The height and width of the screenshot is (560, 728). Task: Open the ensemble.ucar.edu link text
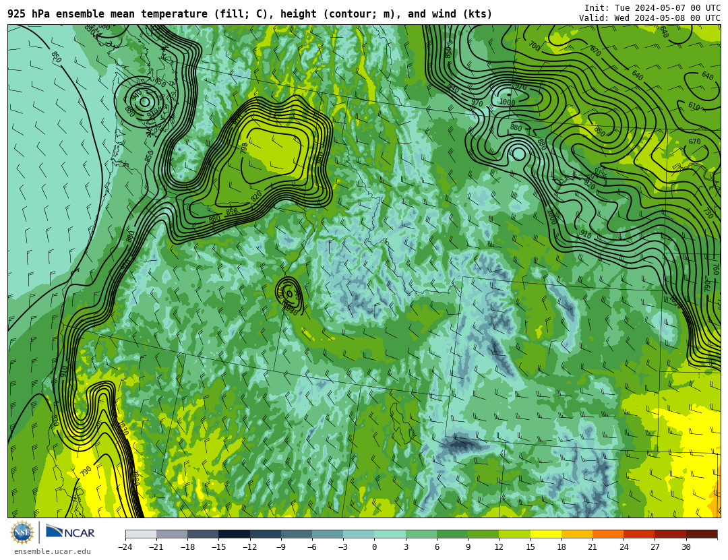[x=53, y=552]
